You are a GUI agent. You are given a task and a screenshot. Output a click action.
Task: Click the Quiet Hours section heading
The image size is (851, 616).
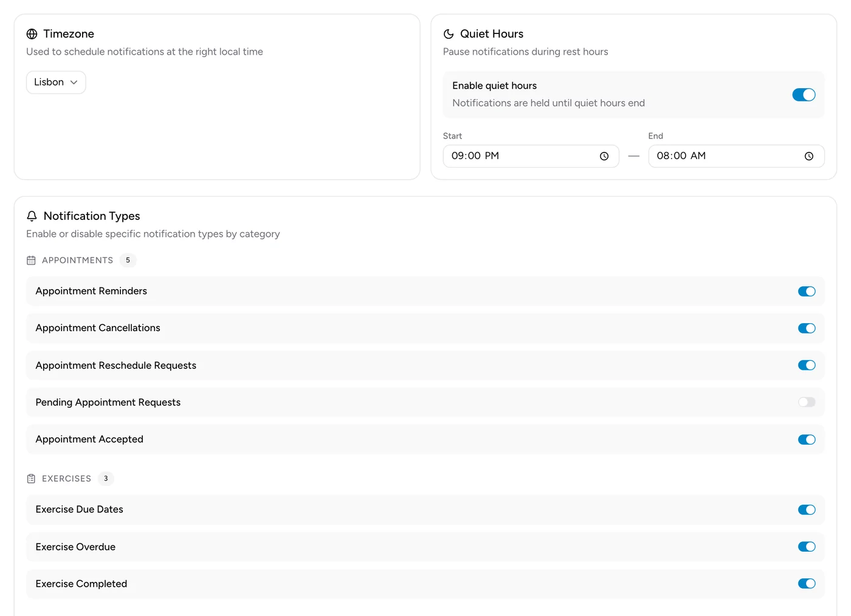tap(492, 34)
